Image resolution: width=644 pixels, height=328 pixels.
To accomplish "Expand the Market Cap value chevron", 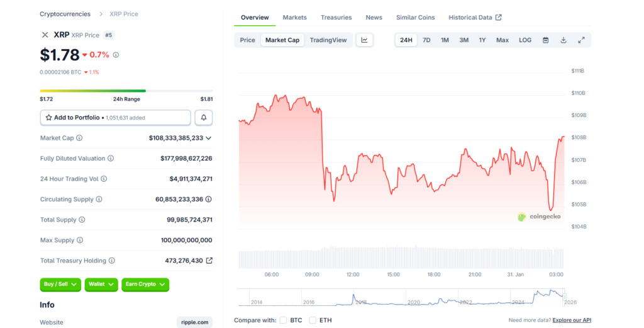I will [209, 138].
